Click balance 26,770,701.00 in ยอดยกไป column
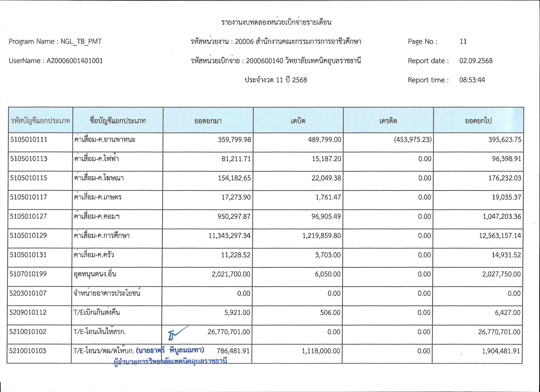Image resolution: width=540 pixels, height=392 pixels. pos(499,332)
